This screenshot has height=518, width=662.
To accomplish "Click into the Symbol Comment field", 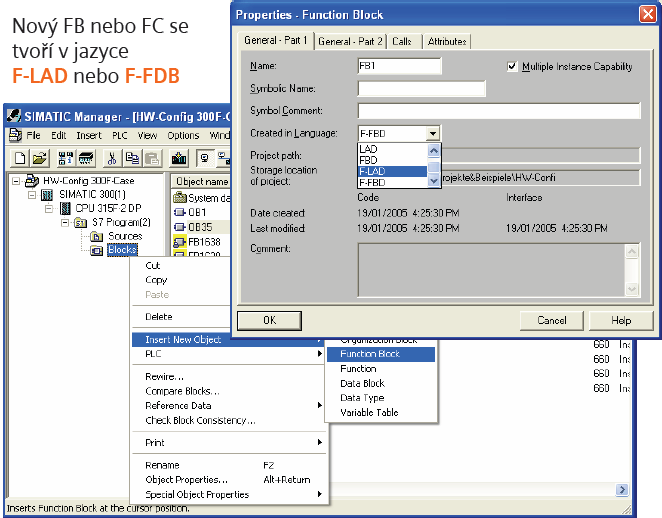I will coord(499,111).
